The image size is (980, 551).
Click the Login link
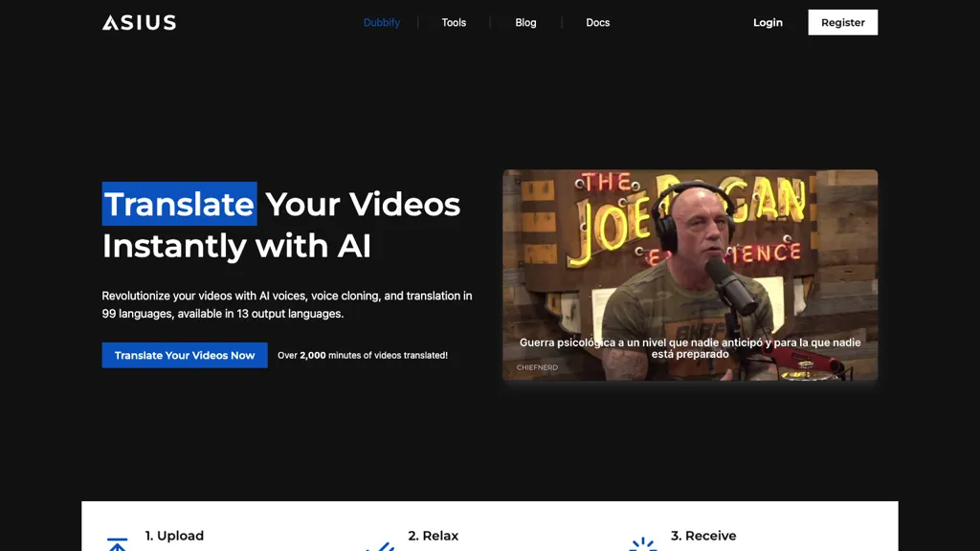tap(768, 22)
